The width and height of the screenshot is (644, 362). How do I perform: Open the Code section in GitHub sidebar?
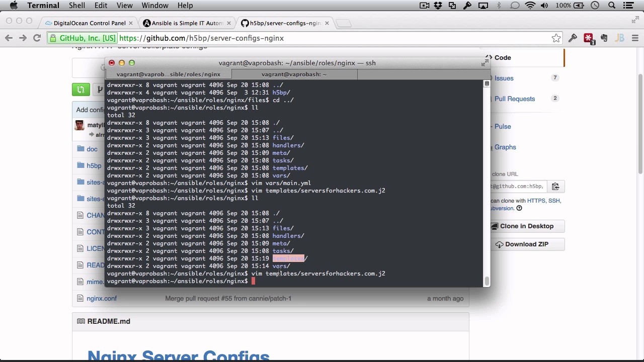[502, 57]
